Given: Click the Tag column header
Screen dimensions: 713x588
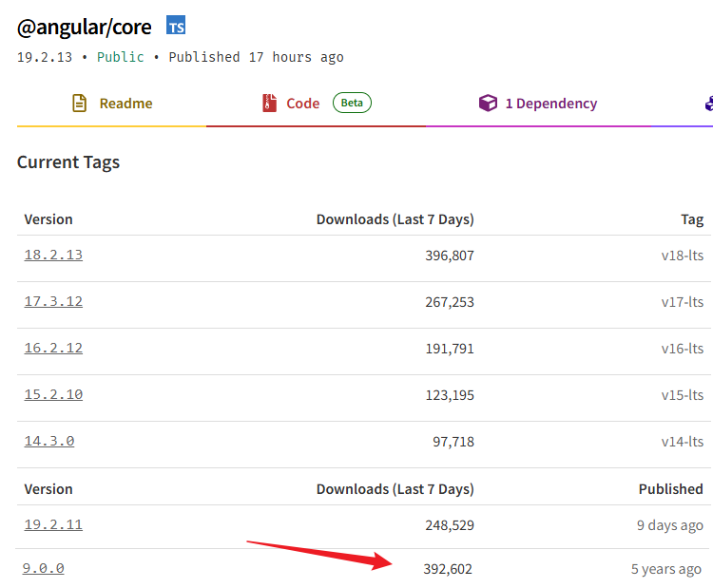Looking at the screenshot, I should (x=692, y=219).
